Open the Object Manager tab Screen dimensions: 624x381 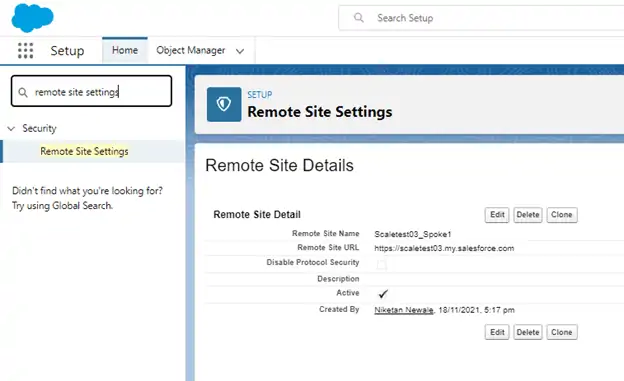[x=191, y=50]
